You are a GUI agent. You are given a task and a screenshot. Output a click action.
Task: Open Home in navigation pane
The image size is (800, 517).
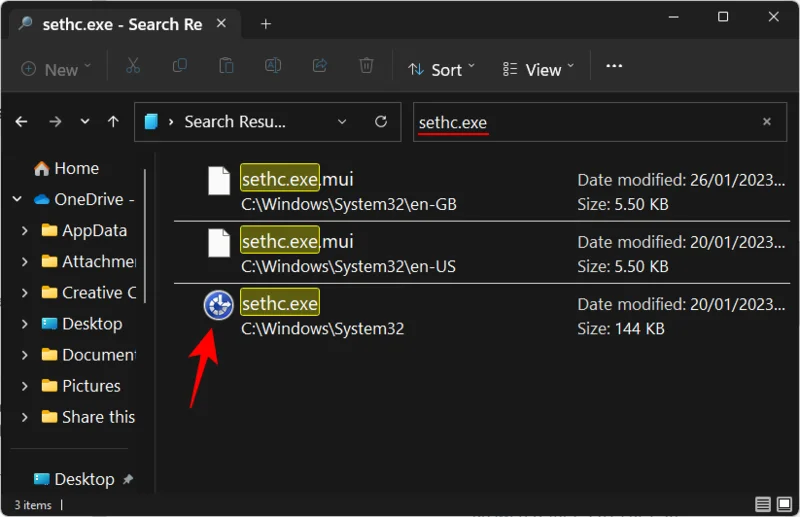pos(66,168)
